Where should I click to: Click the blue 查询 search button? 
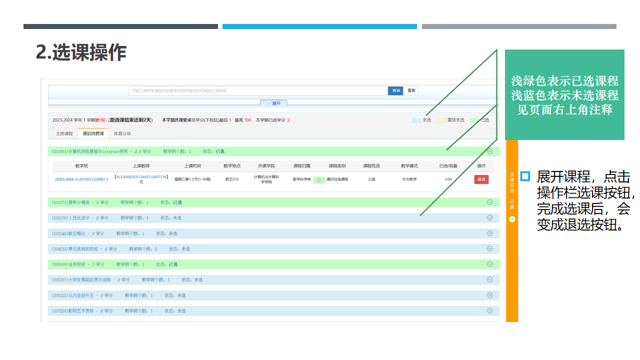point(395,91)
